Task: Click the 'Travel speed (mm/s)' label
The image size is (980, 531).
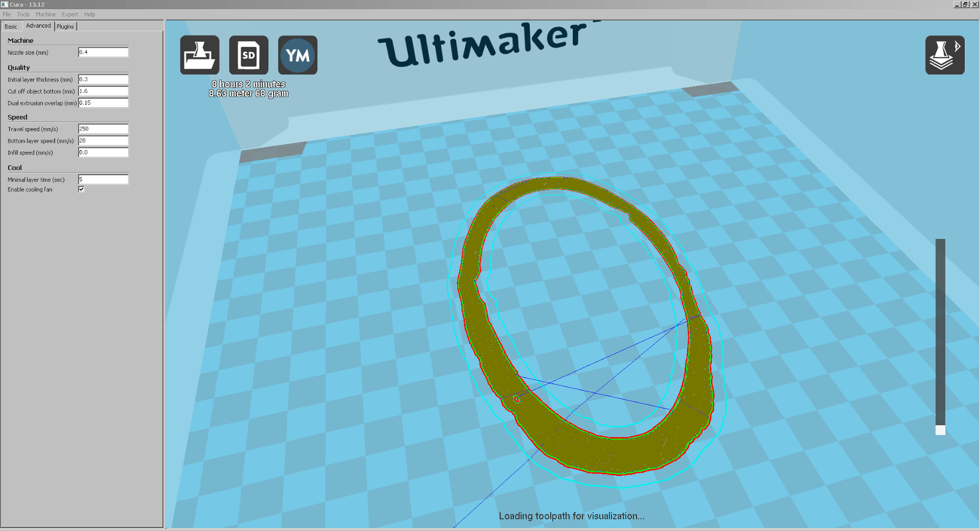Action: (x=32, y=129)
